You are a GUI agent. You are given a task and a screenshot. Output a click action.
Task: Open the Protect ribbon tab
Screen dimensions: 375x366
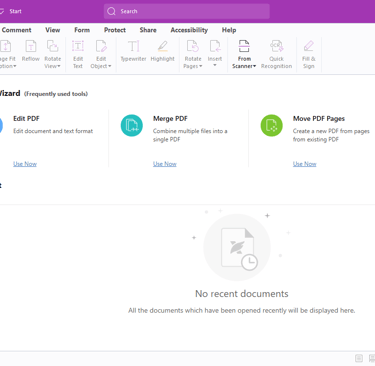coord(115,30)
